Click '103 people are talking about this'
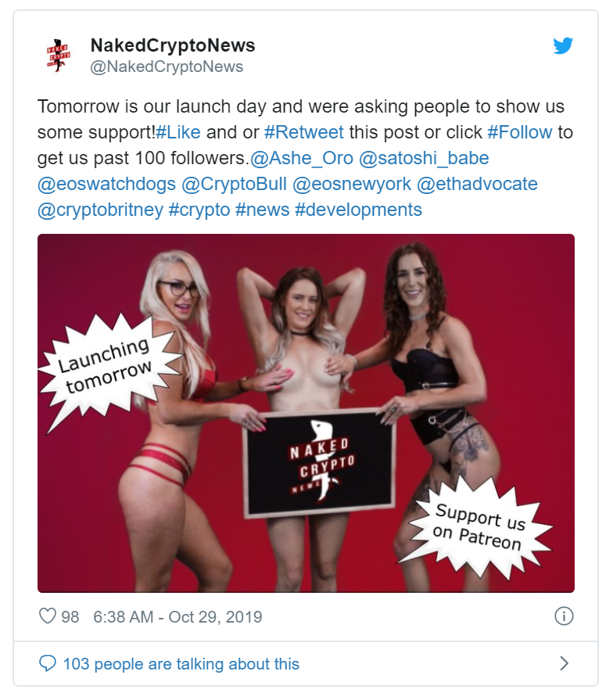613x700 pixels. (x=181, y=664)
